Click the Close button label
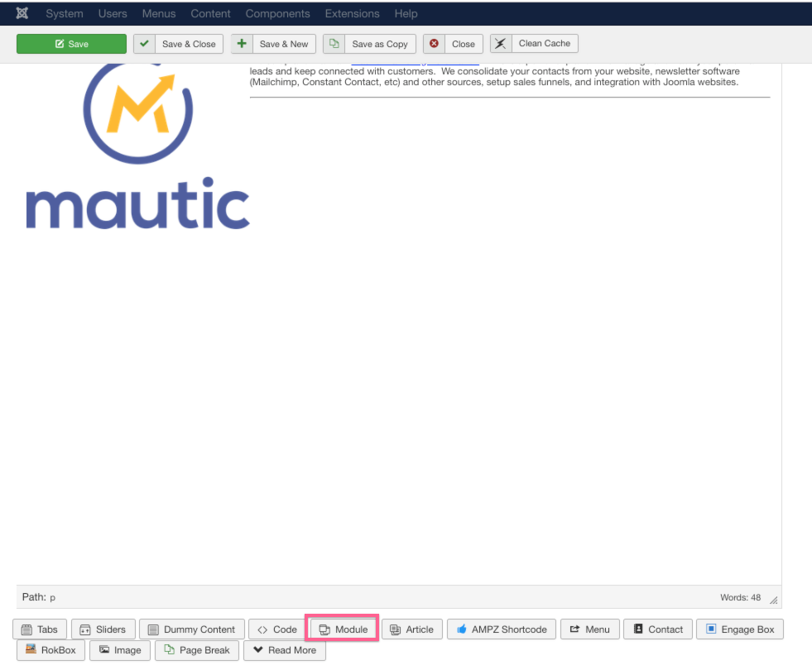The height and width of the screenshot is (670, 812). point(463,44)
